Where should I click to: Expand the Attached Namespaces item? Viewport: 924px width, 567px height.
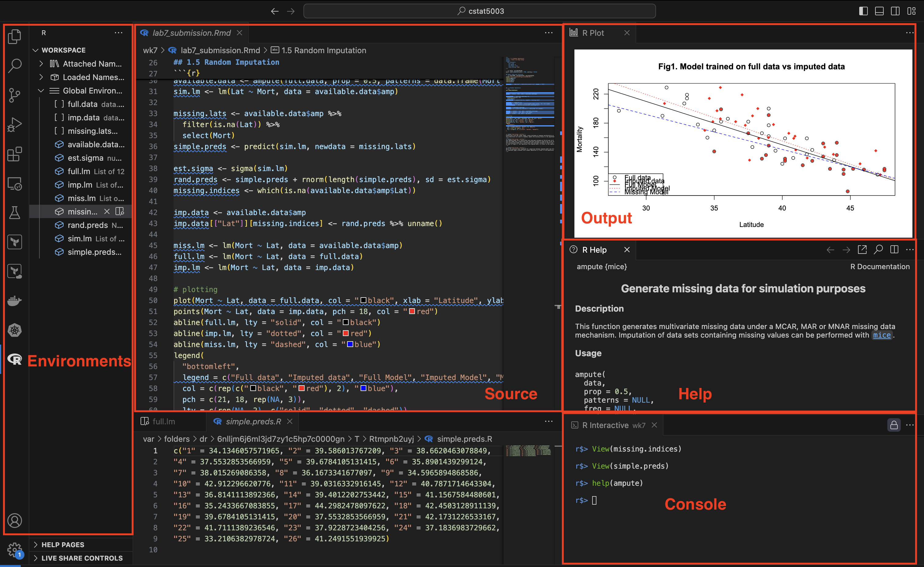tap(41, 63)
